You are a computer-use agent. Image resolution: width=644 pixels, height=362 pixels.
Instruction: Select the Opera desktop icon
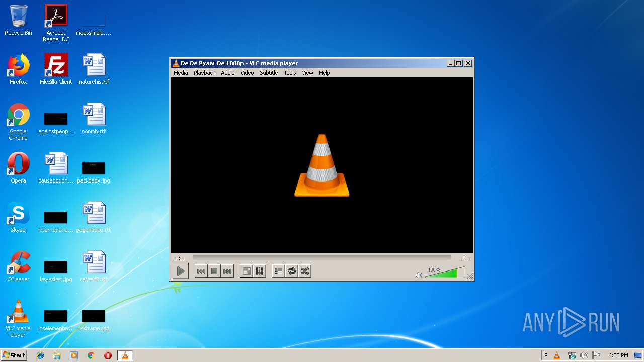18,168
